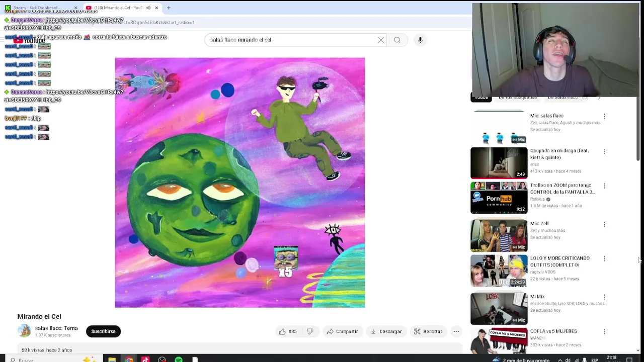Open COFLA vs 5 MUJERES title

point(553,331)
